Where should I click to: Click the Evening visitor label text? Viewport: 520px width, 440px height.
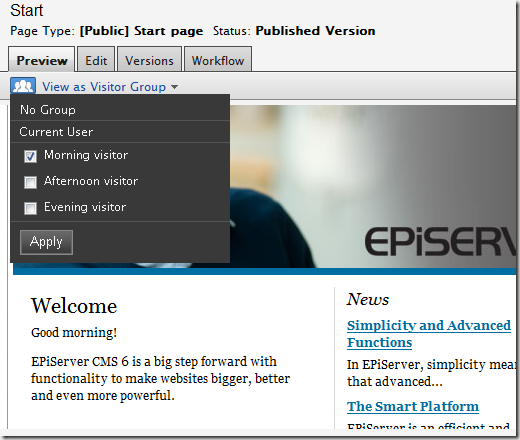(x=85, y=207)
